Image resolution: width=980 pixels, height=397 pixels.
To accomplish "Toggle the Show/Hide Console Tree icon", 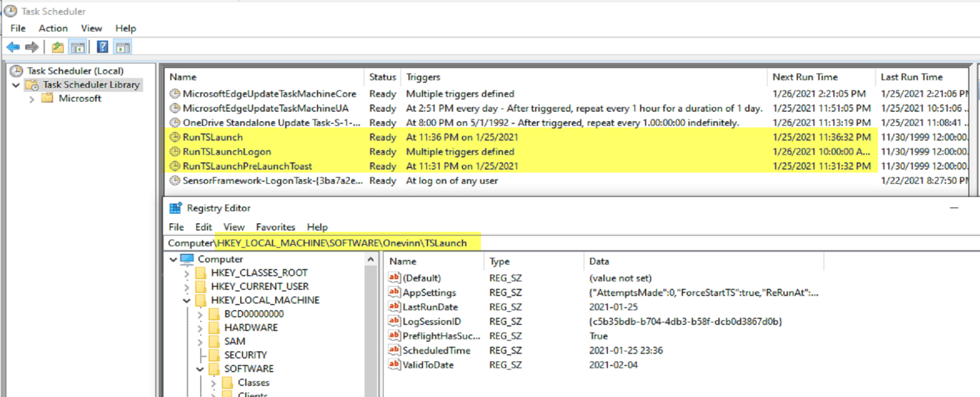I will [x=78, y=47].
